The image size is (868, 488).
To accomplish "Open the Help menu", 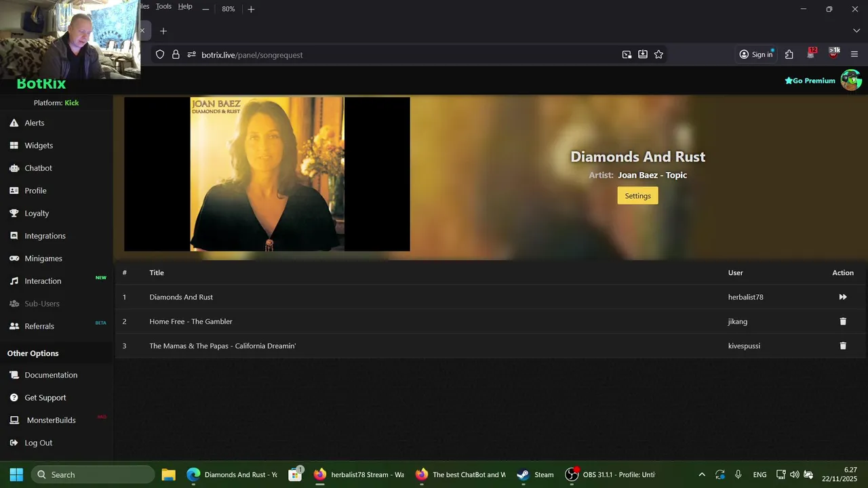I will pos(185,6).
